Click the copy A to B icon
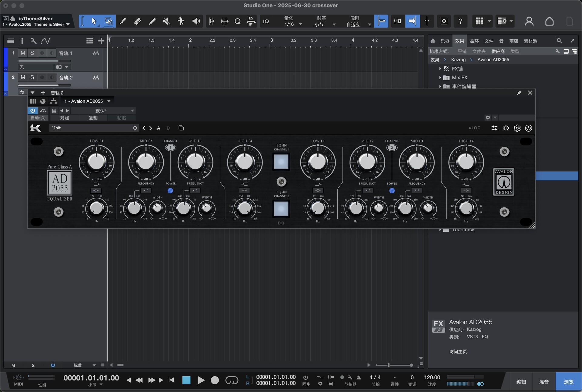 coord(181,128)
